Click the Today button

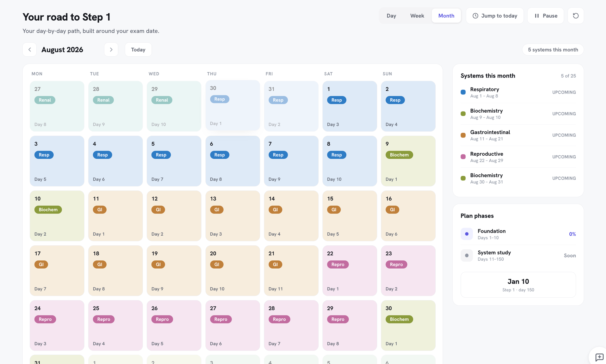[x=138, y=50]
